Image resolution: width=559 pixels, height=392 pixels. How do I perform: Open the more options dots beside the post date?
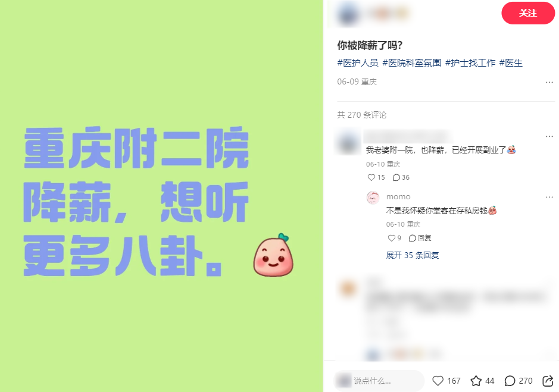549,82
